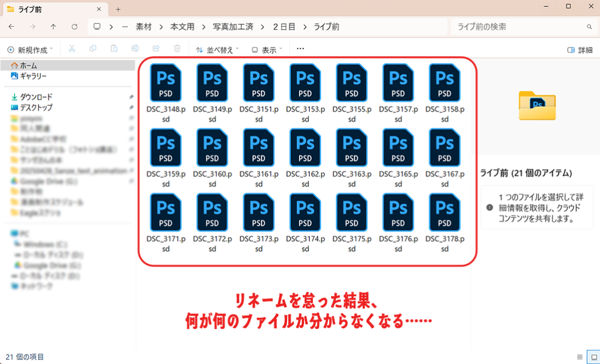Add a new tab with plus button

118,9
